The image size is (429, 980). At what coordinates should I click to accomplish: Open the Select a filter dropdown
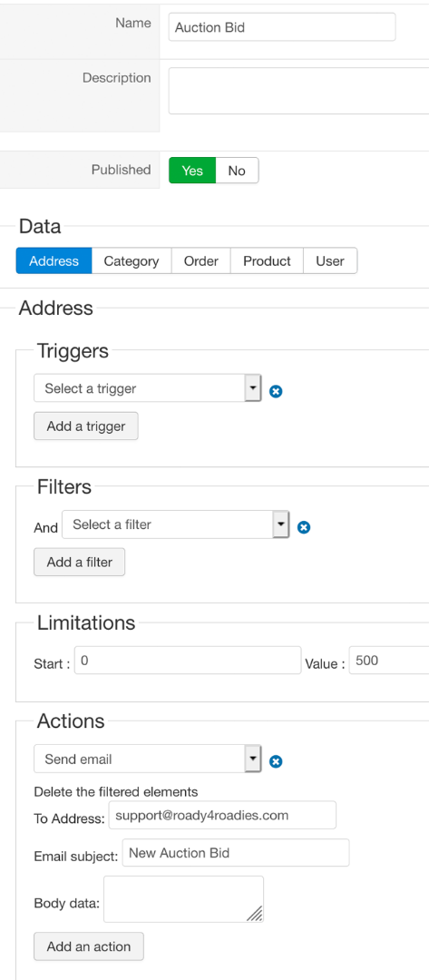click(x=175, y=524)
